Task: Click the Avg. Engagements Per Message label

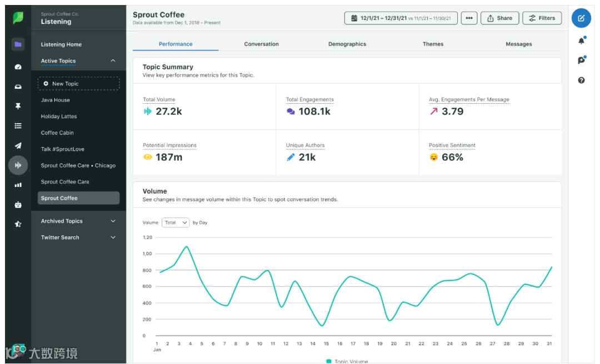Action: pyautogui.click(x=469, y=99)
